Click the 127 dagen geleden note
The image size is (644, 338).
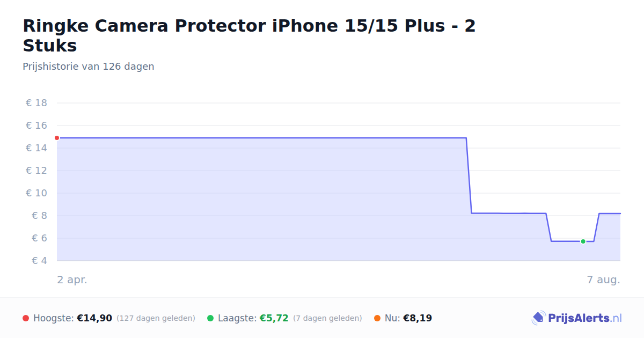156,318
